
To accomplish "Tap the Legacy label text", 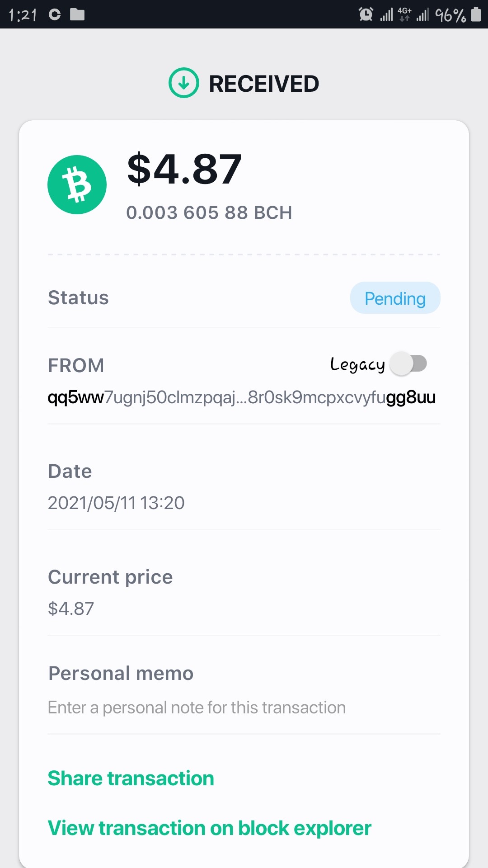I will tap(357, 364).
